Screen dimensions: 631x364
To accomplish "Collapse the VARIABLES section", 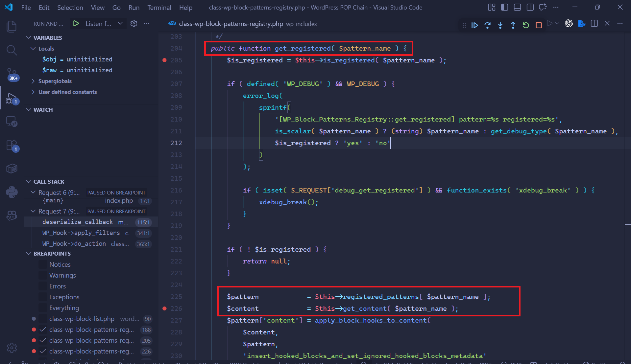I will [29, 38].
